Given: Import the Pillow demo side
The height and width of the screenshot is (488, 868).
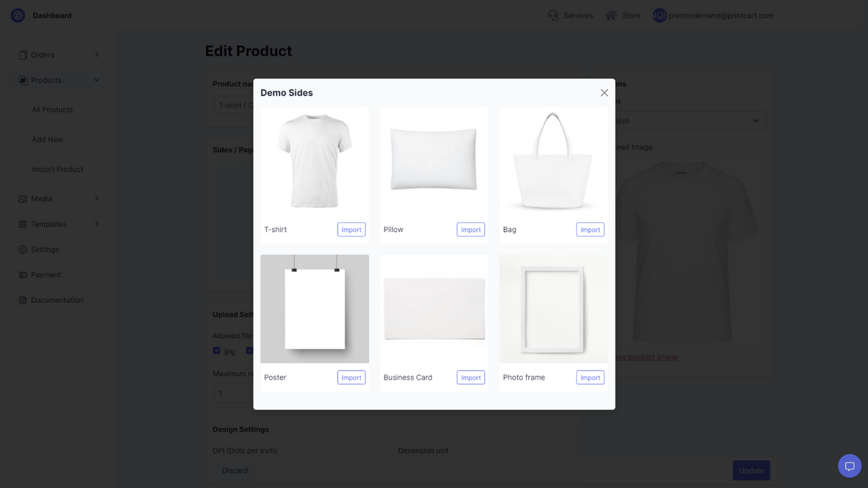Looking at the screenshot, I should (x=471, y=229).
